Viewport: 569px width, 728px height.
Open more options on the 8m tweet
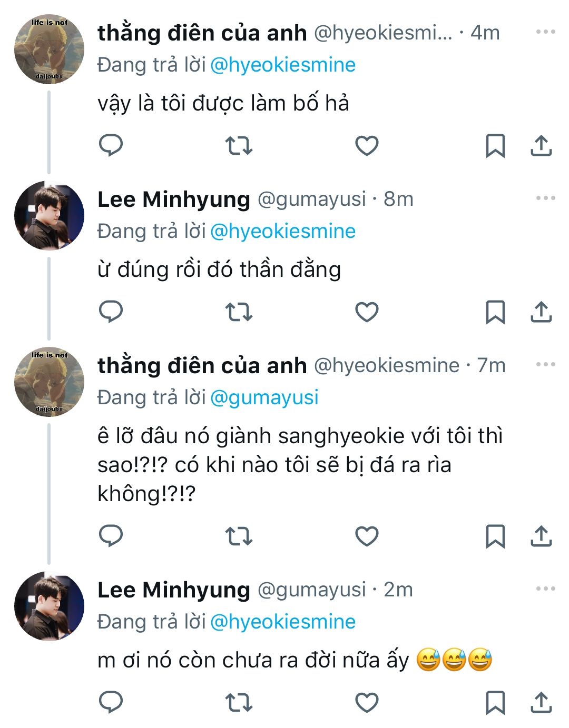tap(545, 198)
